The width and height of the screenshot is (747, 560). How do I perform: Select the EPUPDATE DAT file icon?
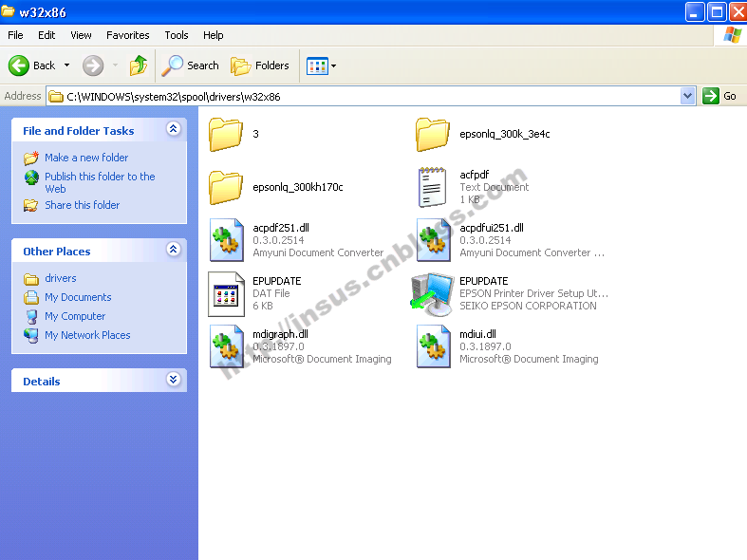(226, 294)
